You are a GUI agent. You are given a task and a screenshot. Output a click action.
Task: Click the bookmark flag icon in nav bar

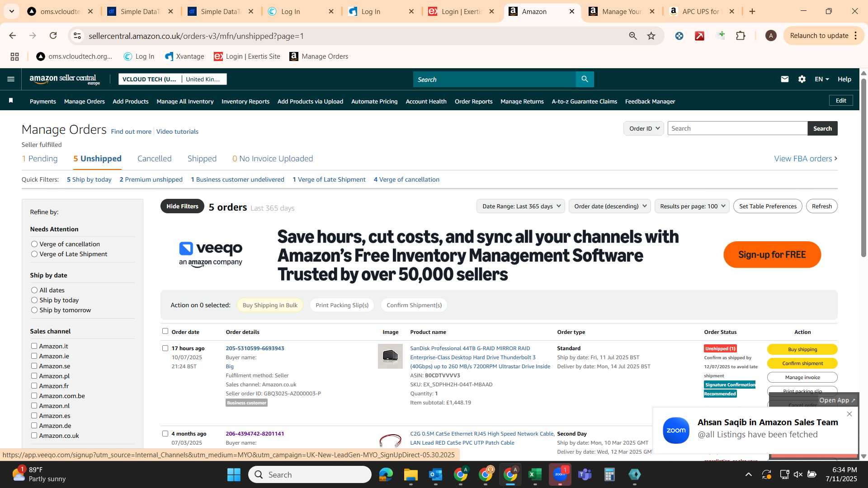coord(11,101)
